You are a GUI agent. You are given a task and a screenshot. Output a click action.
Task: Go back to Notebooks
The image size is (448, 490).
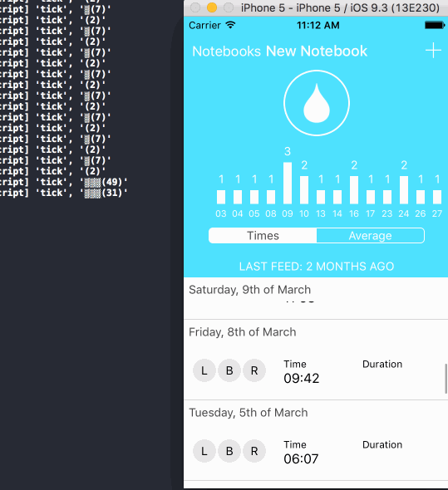tap(227, 51)
